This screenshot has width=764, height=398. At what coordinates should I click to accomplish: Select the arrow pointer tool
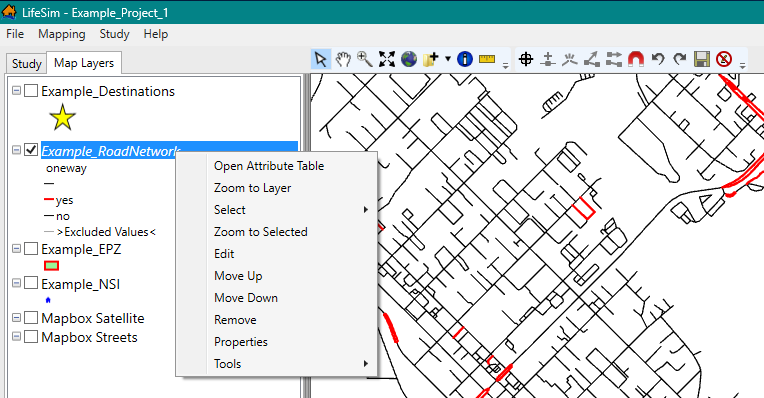pyautogui.click(x=321, y=59)
